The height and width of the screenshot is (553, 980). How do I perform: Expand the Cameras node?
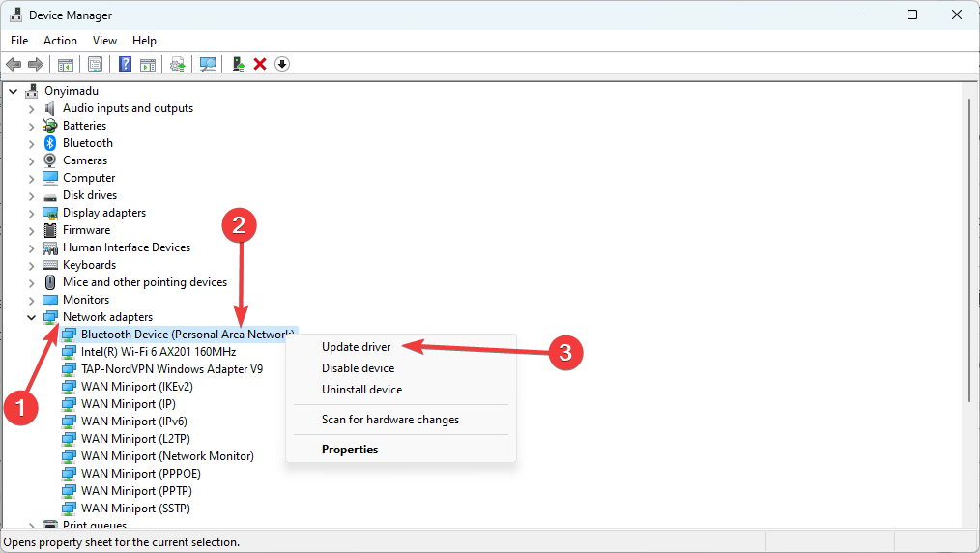click(31, 160)
